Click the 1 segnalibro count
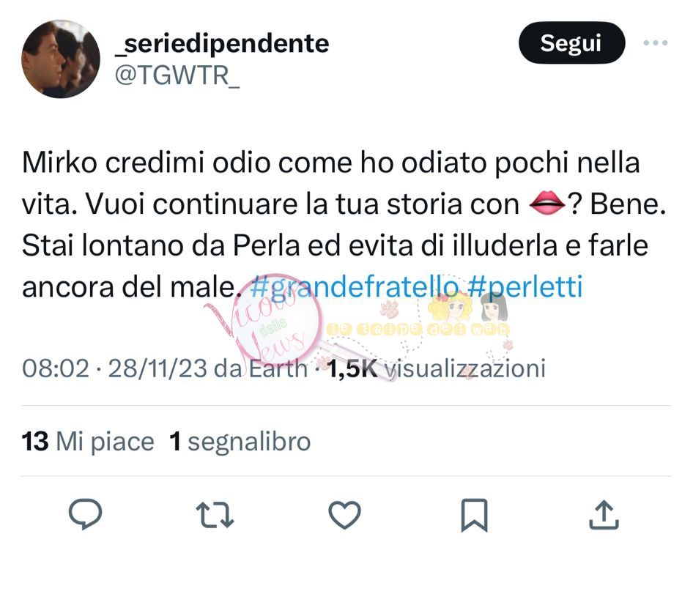Image resolution: width=693 pixels, height=616 pixels. (240, 442)
